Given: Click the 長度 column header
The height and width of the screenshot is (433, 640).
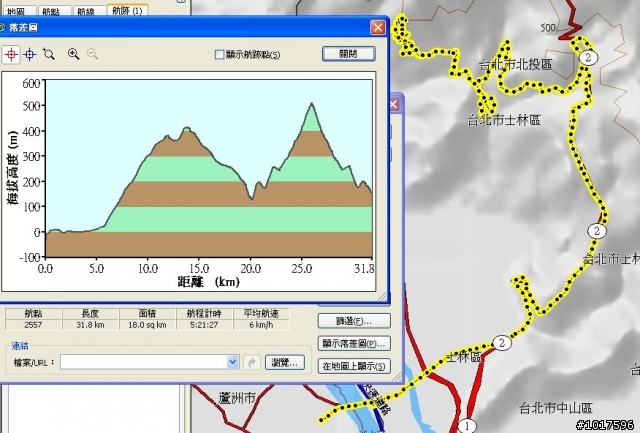Looking at the screenshot, I should click(90, 313).
